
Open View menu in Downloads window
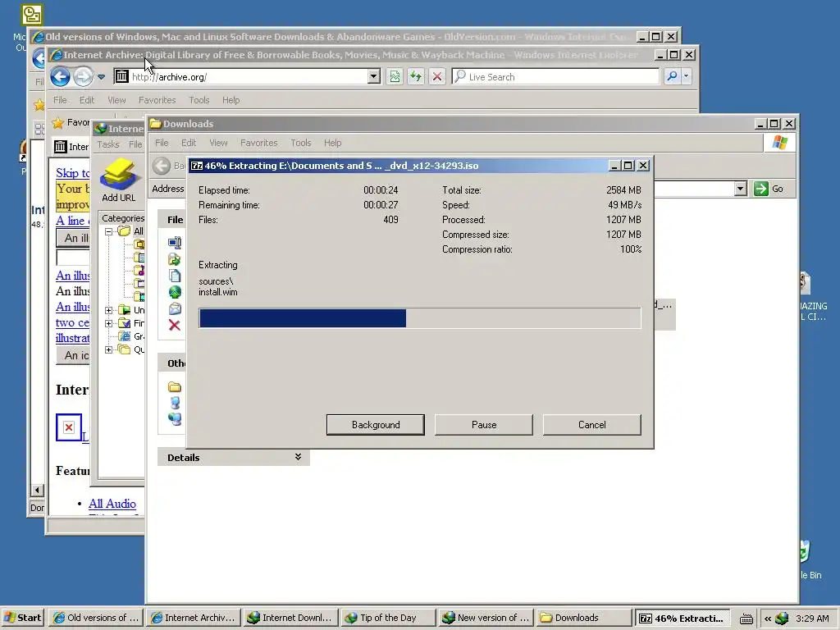click(218, 143)
